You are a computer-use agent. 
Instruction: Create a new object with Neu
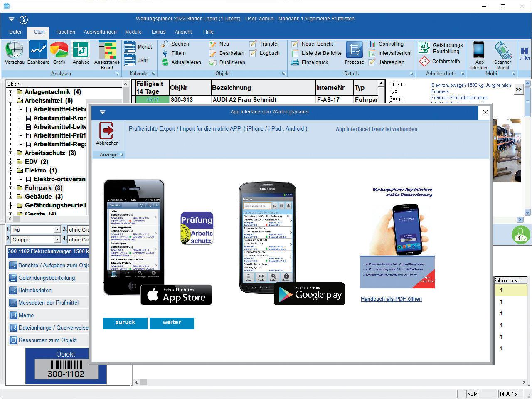point(219,44)
